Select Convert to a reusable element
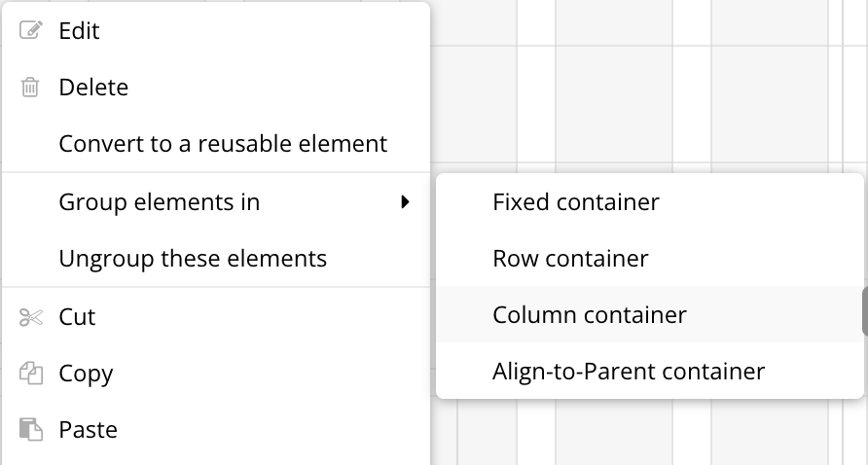The width and height of the screenshot is (868, 465). [216, 143]
